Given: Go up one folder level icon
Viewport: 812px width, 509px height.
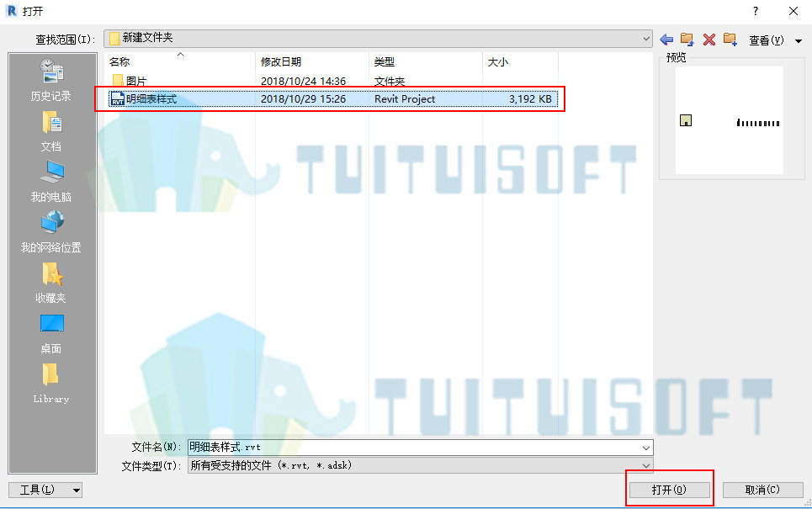Looking at the screenshot, I should [687, 40].
